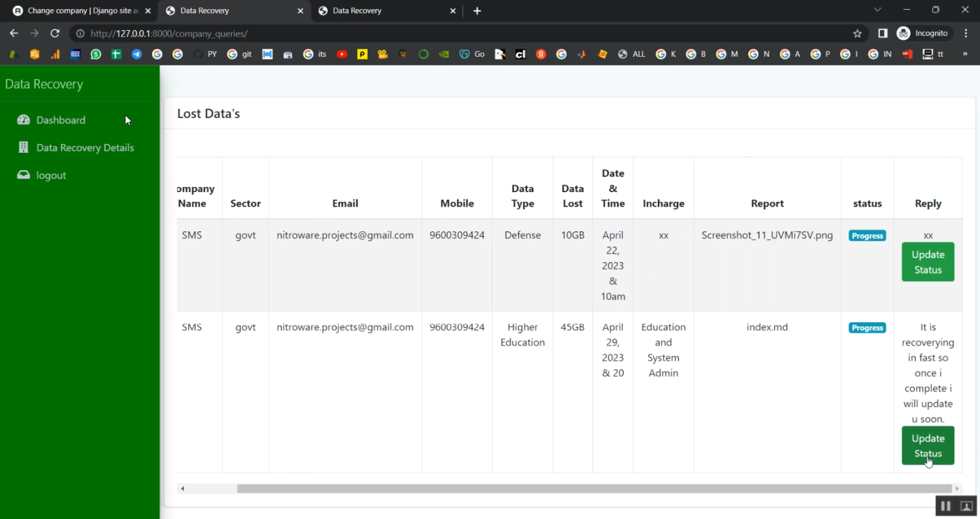
Task: Open the Telegram bookmark
Action: click(x=137, y=54)
